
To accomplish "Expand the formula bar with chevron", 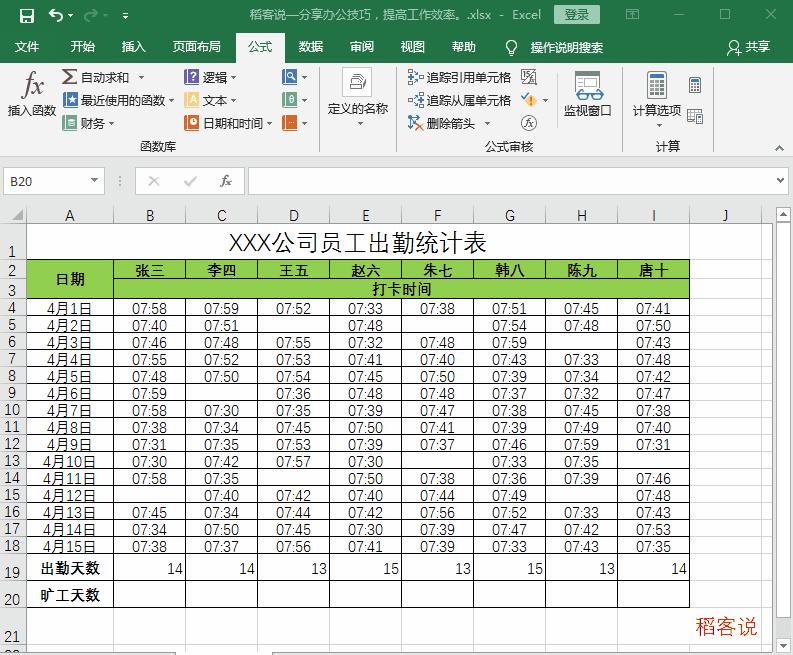I will coord(780,181).
